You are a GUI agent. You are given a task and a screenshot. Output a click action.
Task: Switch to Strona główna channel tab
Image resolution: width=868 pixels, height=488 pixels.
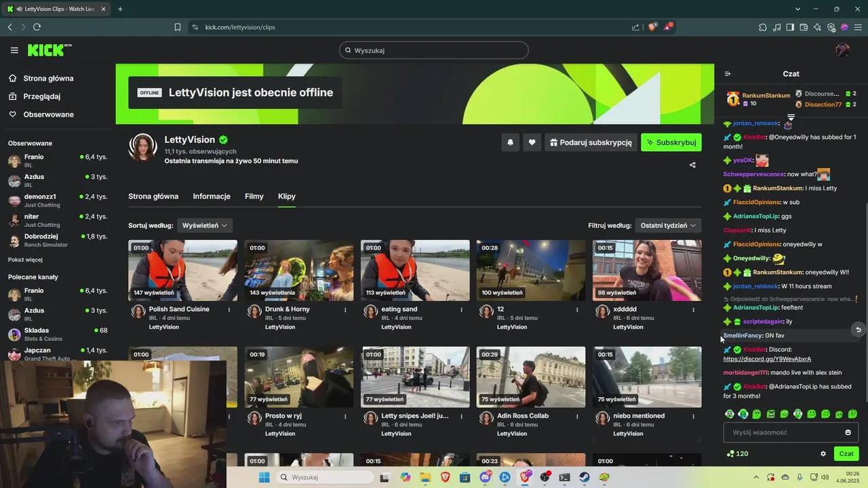153,197
